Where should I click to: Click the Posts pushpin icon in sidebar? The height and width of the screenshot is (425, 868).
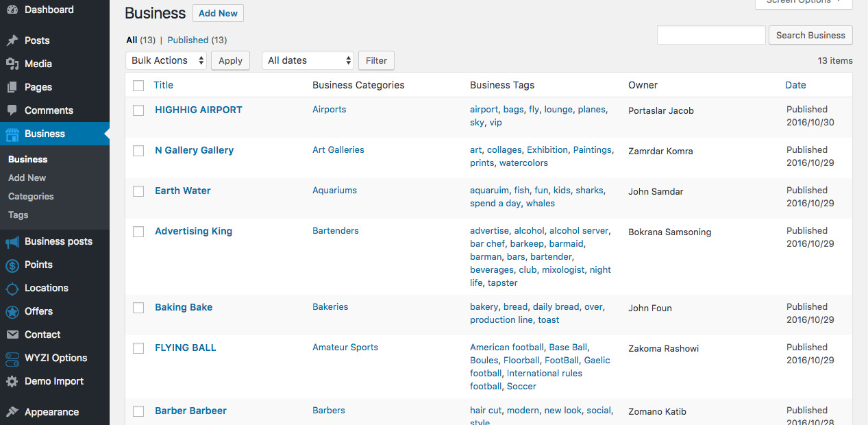(x=12, y=40)
